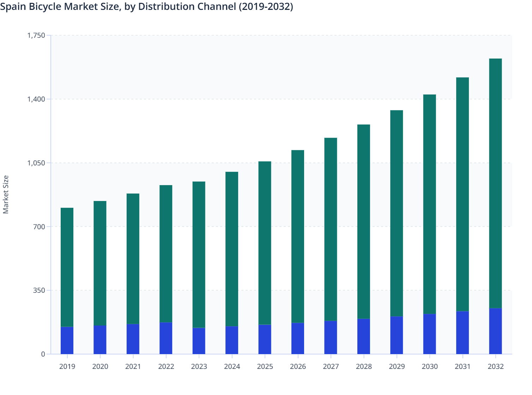Image resolution: width=532 pixels, height=395 pixels.
Task: Click the blue segment of 2032 bar
Action: [x=495, y=332]
